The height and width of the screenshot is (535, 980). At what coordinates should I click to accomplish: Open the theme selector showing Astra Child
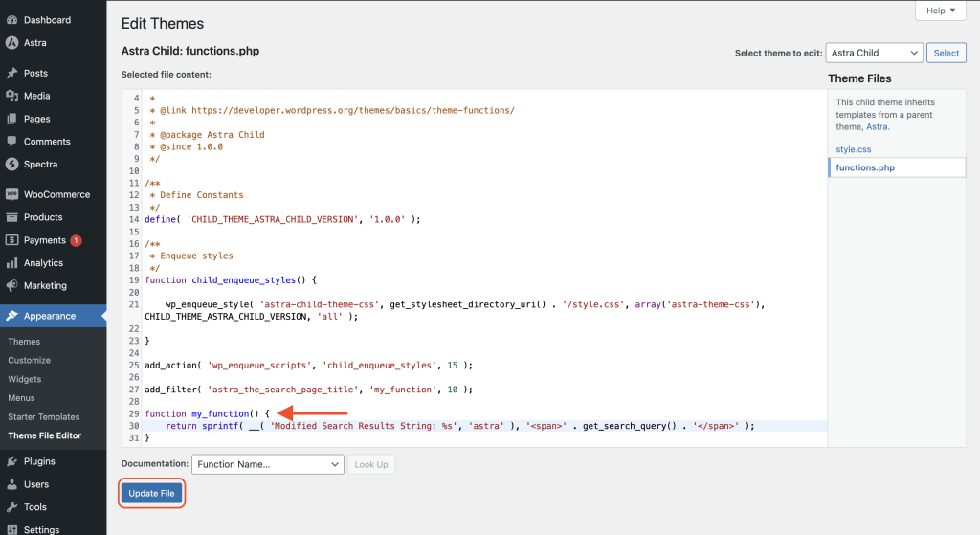(874, 53)
